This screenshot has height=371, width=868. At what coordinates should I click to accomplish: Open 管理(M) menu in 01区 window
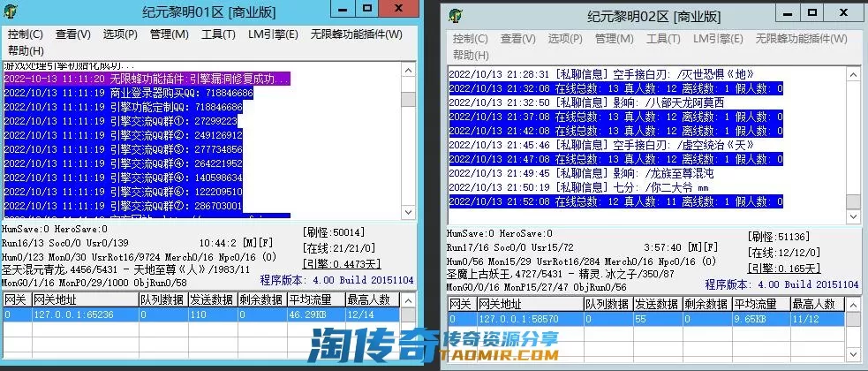[x=170, y=34]
